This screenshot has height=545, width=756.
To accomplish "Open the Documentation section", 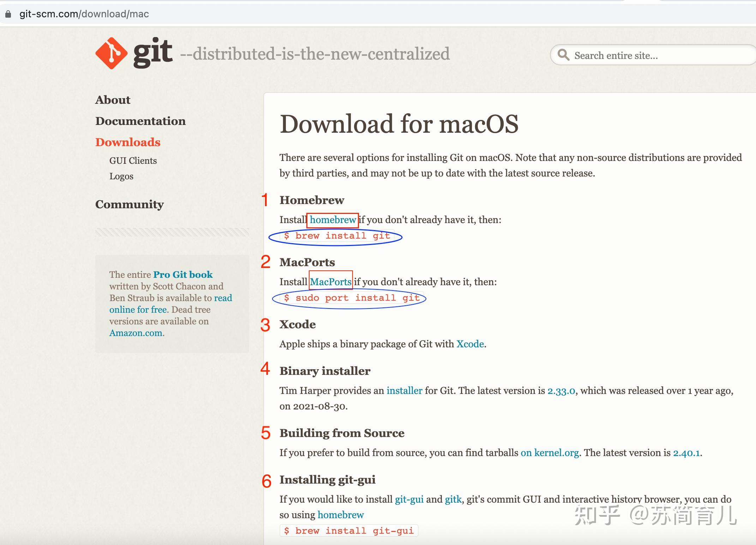I will coord(140,121).
